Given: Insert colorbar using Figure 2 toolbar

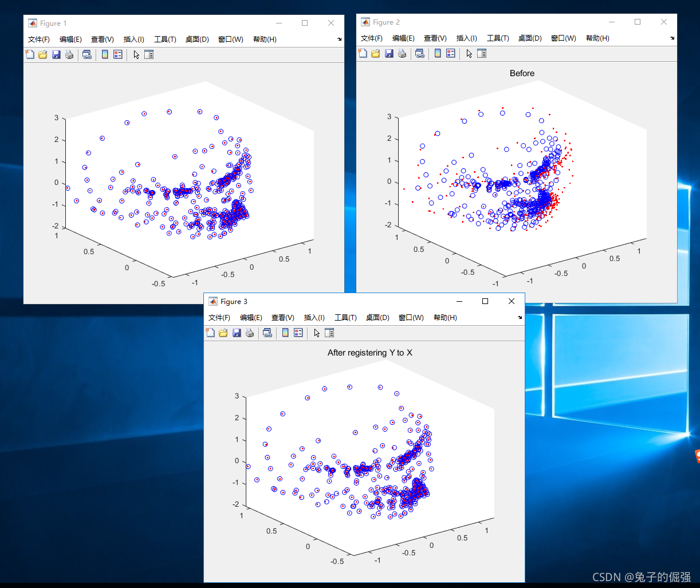Looking at the screenshot, I should point(438,53).
